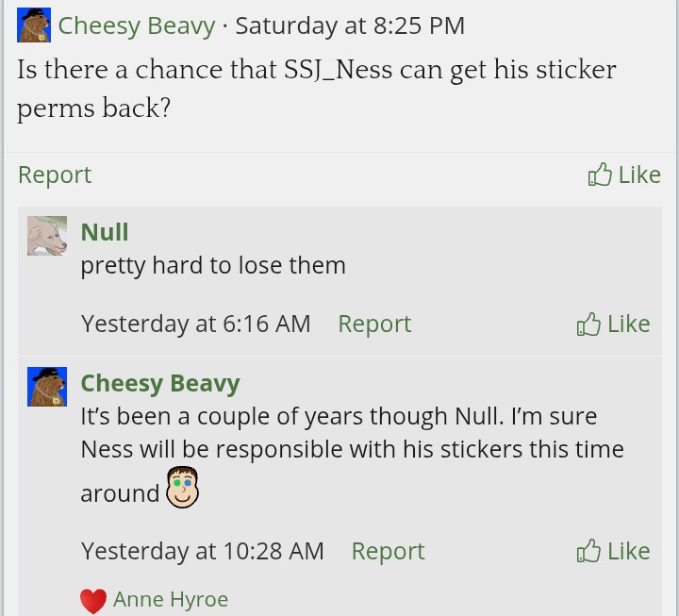Viewport: 679px width, 616px height.
Task: Report the main post by Cheesy Beavy
Action: [x=55, y=175]
